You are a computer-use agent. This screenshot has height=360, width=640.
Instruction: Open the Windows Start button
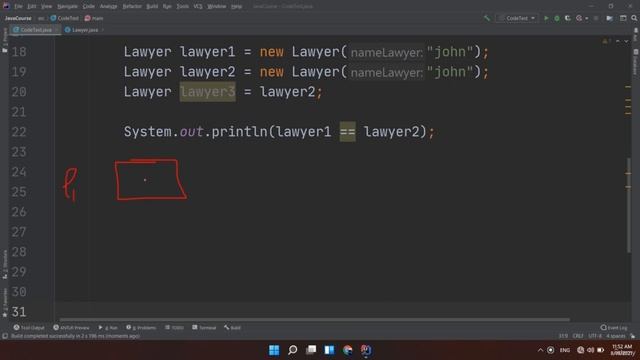pos(274,350)
